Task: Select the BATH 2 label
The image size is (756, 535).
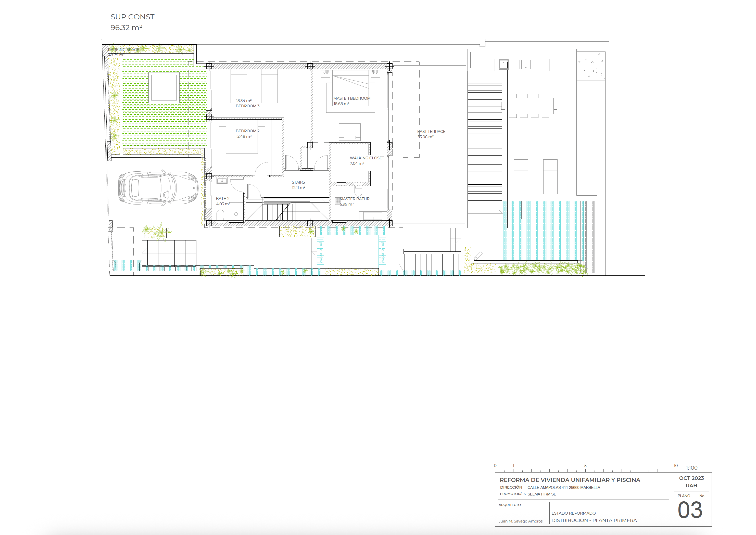Action: pyautogui.click(x=223, y=199)
